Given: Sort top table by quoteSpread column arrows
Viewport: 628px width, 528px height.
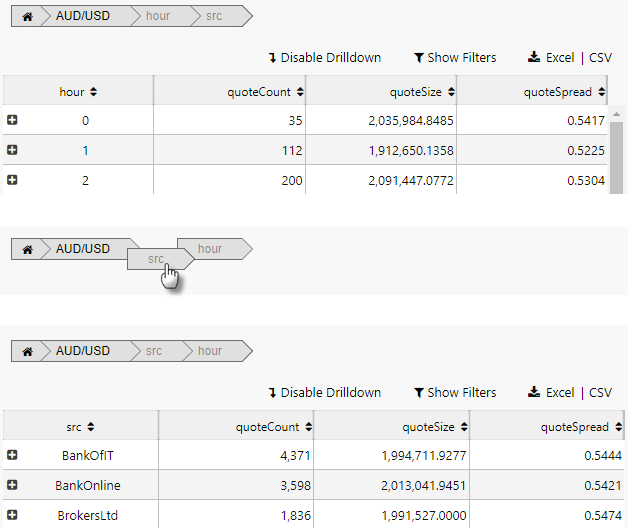Looking at the screenshot, I should [601, 92].
